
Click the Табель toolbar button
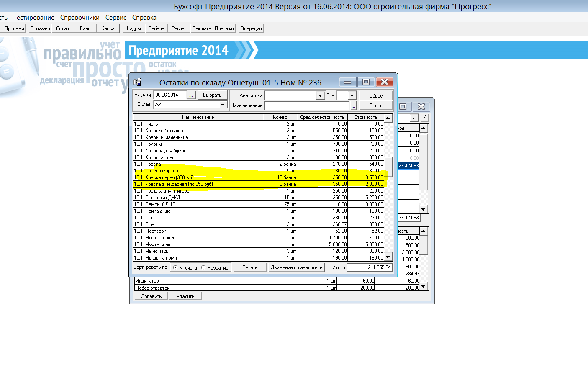pos(157,28)
